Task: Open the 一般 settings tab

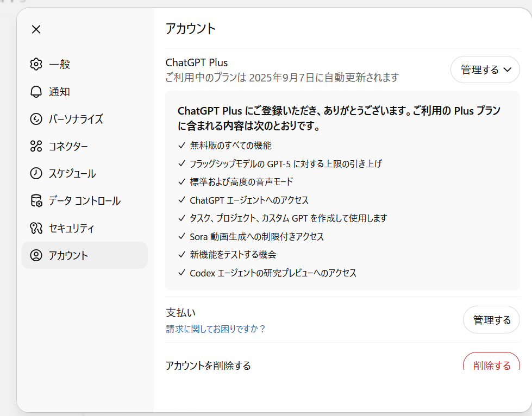Action: [x=84, y=64]
